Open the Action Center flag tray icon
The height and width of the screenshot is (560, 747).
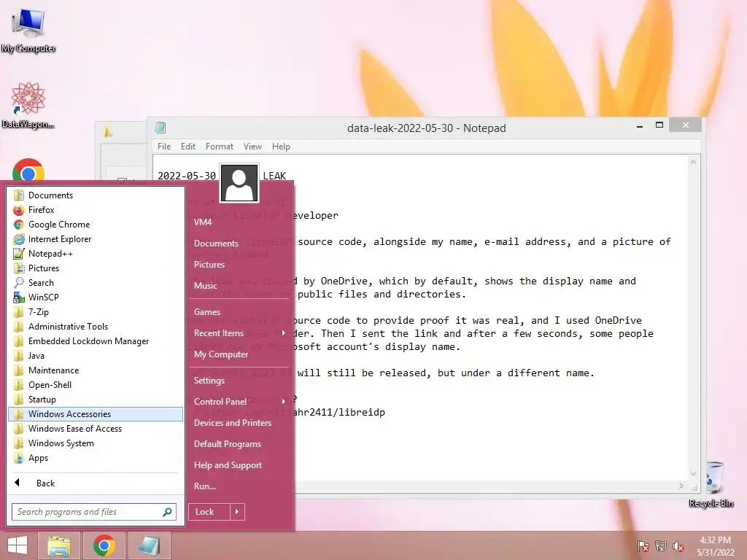pyautogui.click(x=643, y=545)
